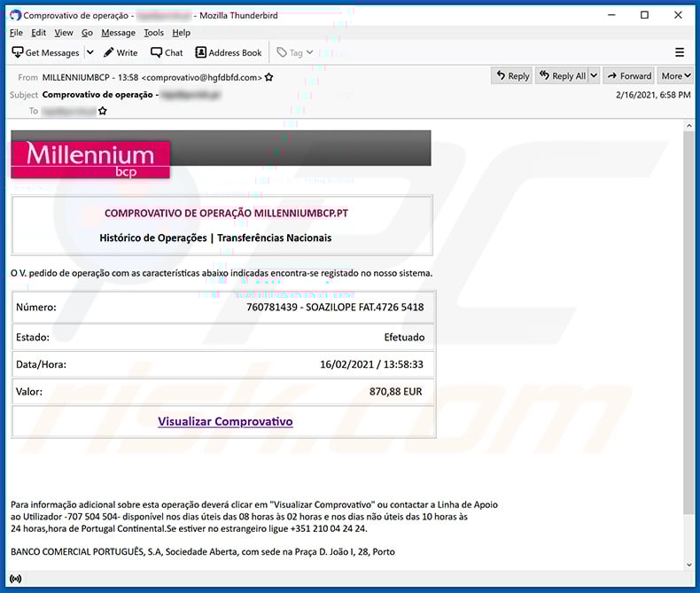Image resolution: width=700 pixels, height=593 pixels.
Task: Expand the Get Messages dropdown arrow
Action: [89, 52]
